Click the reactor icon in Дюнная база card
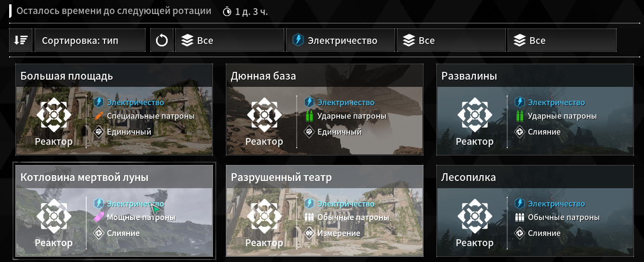The height and width of the screenshot is (262, 644). pyautogui.click(x=264, y=115)
